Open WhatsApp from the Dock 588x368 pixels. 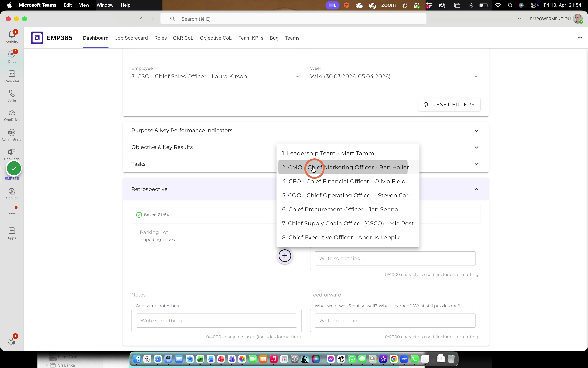[352, 359]
